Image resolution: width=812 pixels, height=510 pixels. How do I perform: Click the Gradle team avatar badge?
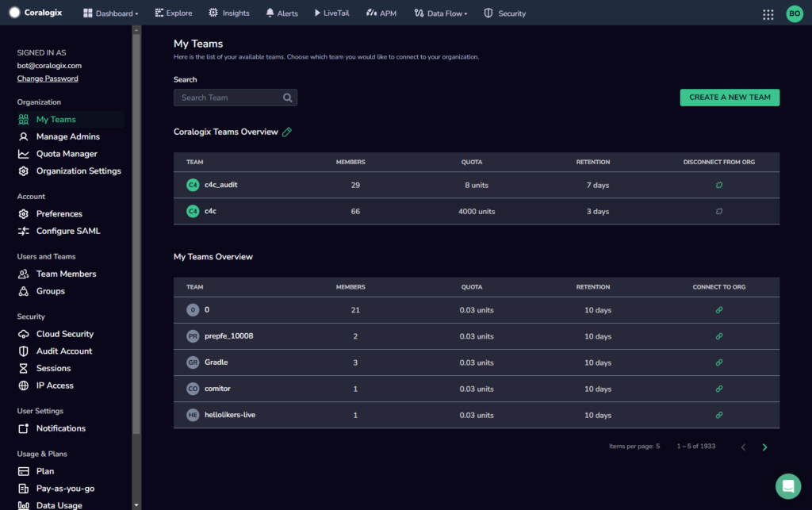pos(193,362)
